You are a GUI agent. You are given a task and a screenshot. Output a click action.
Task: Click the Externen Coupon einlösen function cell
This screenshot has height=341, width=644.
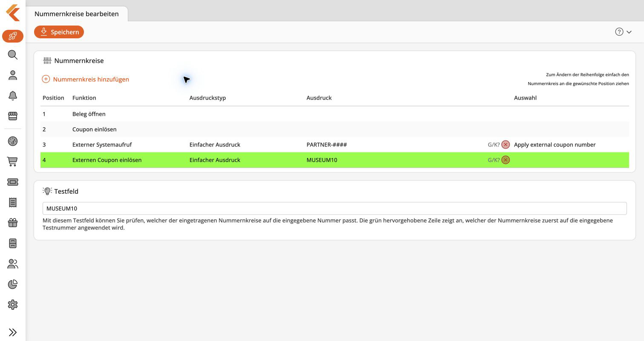coord(107,160)
